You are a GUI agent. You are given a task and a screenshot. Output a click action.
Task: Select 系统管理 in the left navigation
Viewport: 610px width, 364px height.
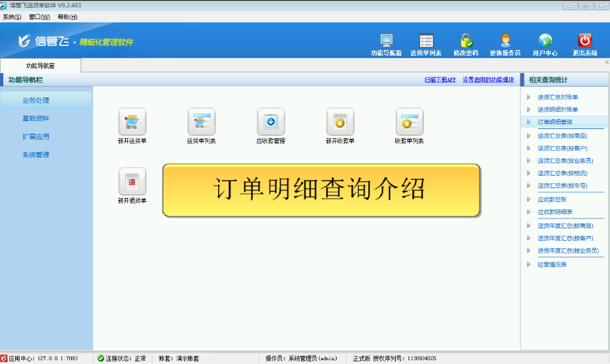36,155
